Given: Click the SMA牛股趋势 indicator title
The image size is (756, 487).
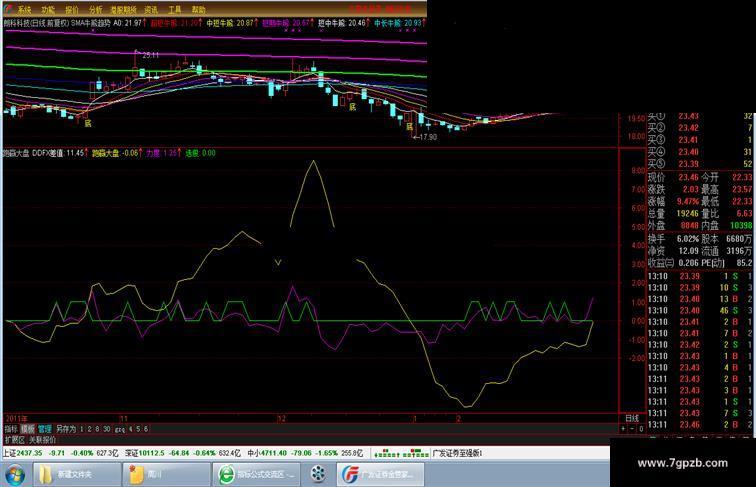Looking at the screenshot, I should point(90,23).
